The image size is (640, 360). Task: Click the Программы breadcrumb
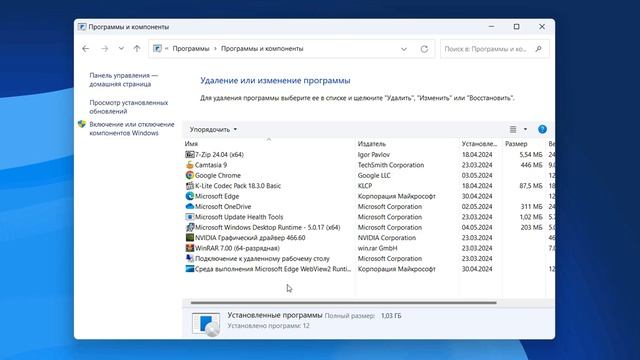point(191,49)
